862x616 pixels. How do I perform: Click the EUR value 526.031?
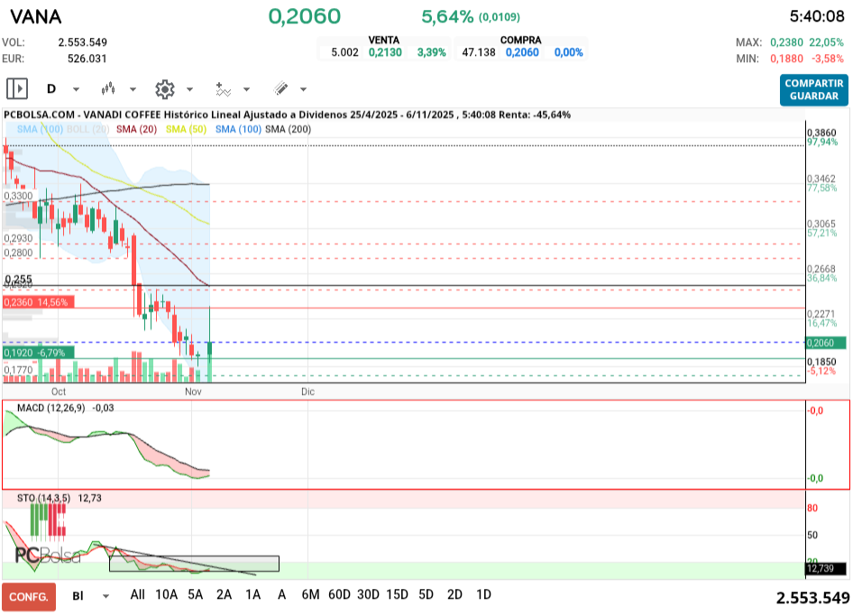coord(87,59)
